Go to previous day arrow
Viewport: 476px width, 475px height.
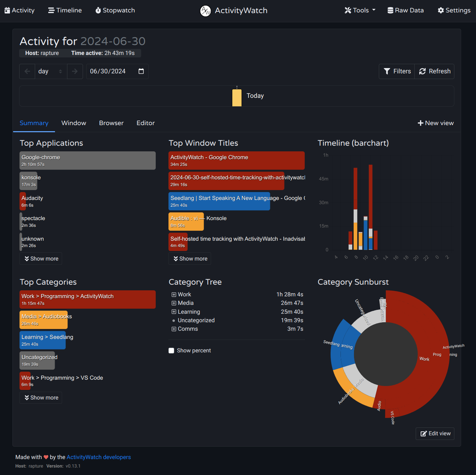[x=27, y=71]
